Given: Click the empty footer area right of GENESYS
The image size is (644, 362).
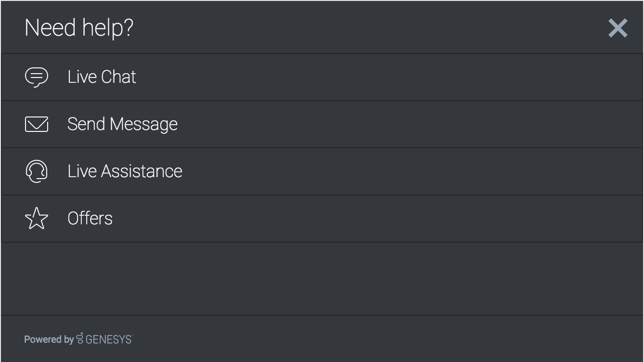Looking at the screenshot, I should click(x=385, y=339).
